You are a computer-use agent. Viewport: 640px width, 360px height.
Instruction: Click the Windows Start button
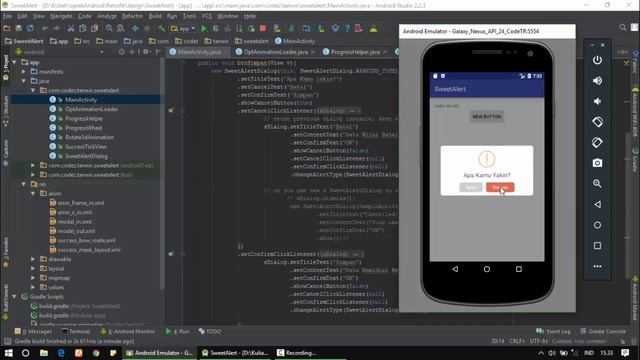click(x=8, y=353)
